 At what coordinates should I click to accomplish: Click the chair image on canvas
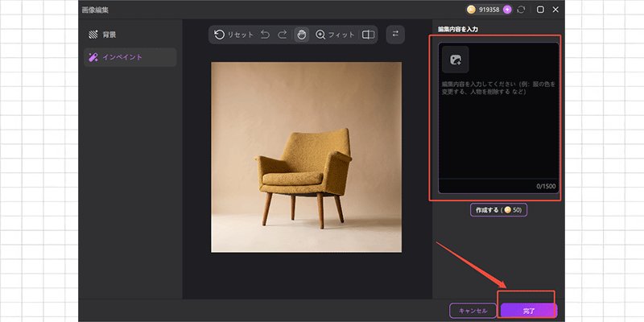(307, 157)
